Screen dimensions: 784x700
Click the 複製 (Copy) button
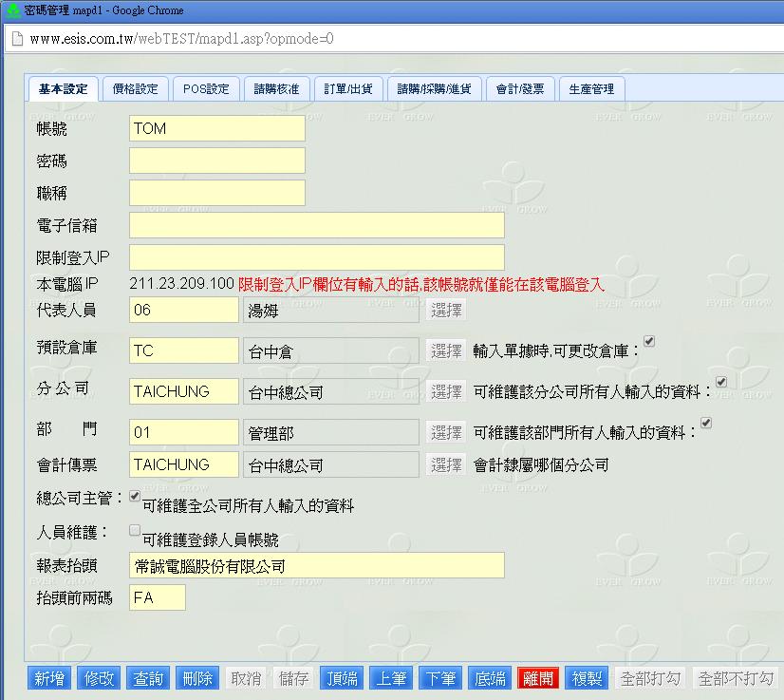point(588,678)
